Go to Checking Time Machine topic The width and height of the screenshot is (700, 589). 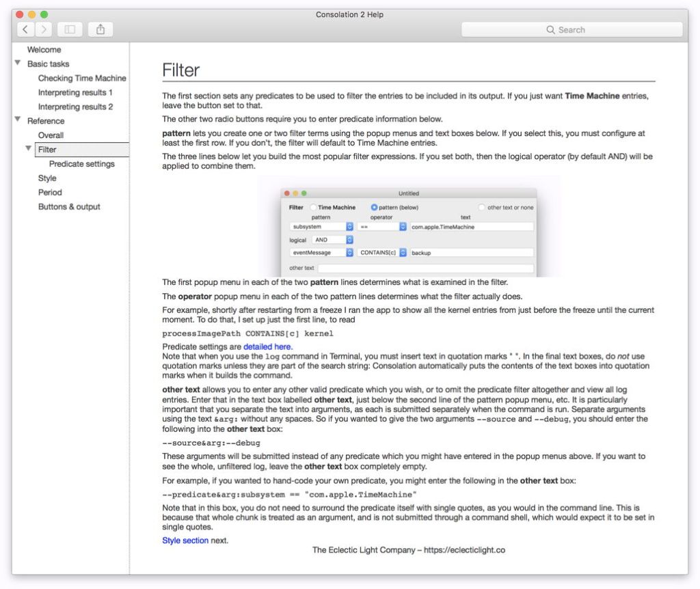[x=82, y=78]
